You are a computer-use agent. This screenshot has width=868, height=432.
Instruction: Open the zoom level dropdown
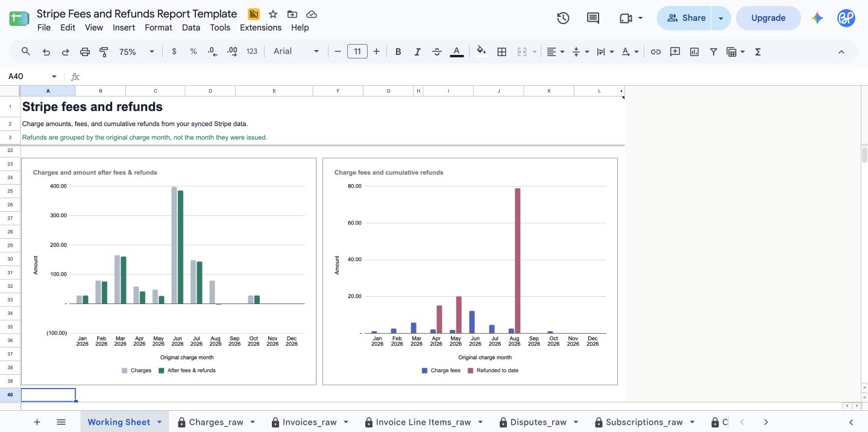coord(137,52)
